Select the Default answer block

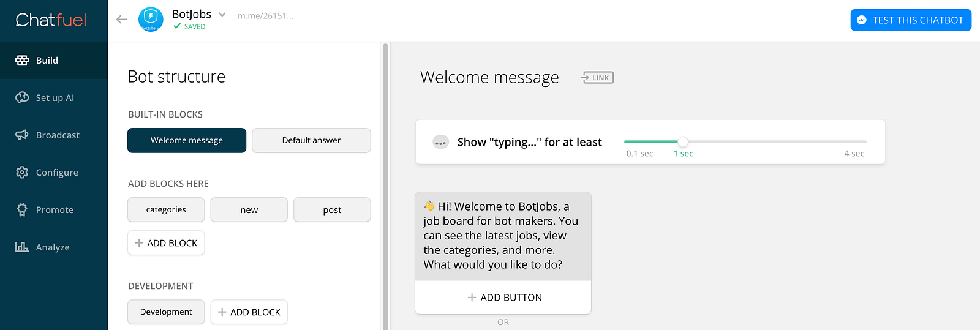click(311, 140)
